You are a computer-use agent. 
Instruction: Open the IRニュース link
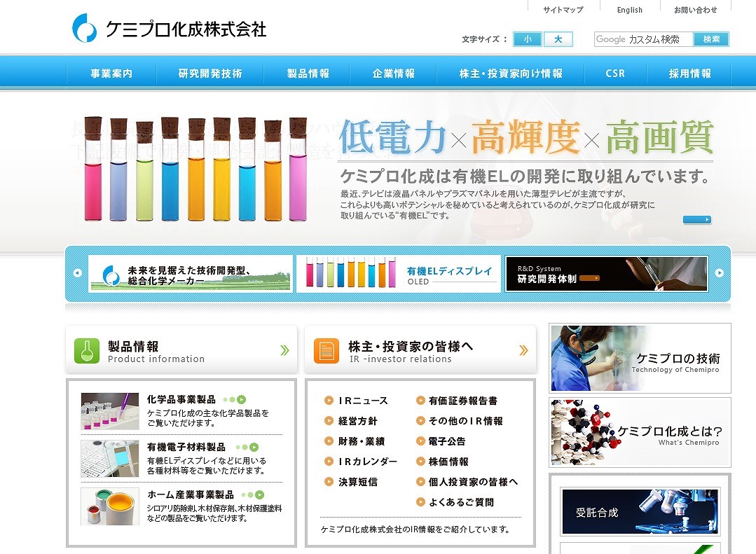[x=363, y=401]
